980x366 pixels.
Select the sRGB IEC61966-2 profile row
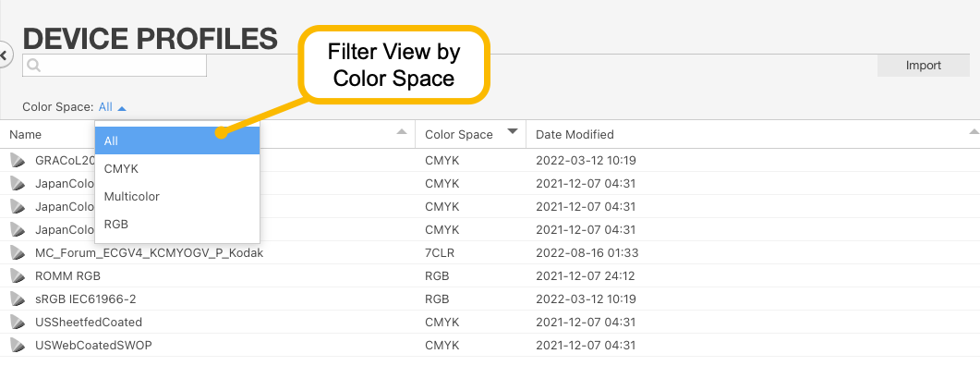click(490, 299)
